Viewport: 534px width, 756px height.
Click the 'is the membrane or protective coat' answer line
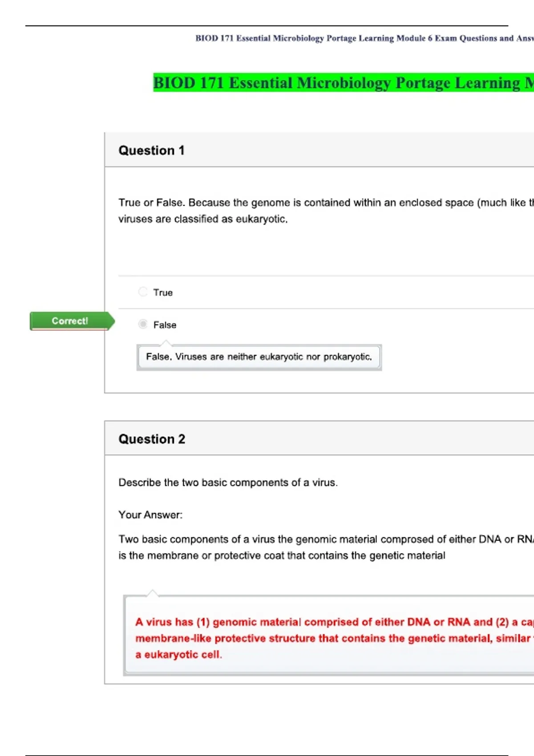point(282,556)
